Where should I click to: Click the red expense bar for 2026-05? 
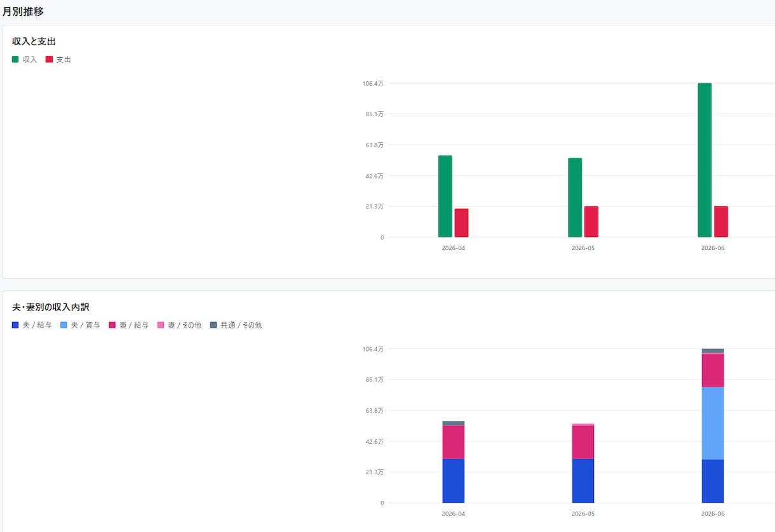591,222
